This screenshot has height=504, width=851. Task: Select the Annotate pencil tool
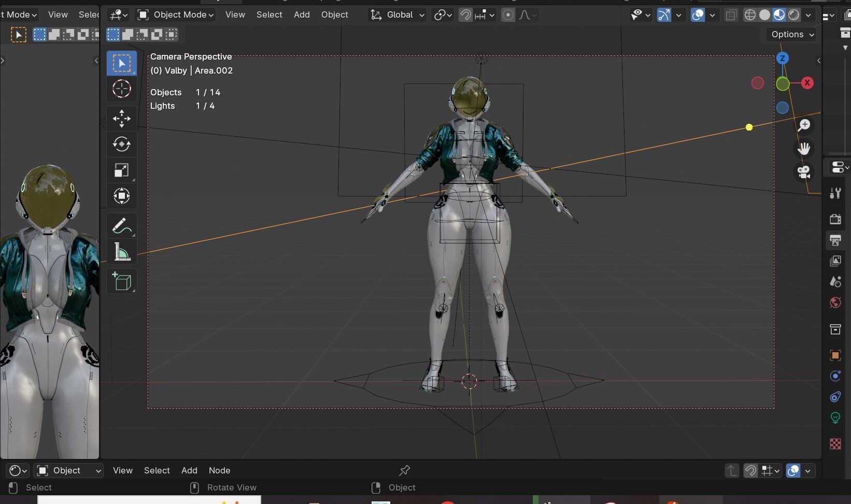point(122,226)
